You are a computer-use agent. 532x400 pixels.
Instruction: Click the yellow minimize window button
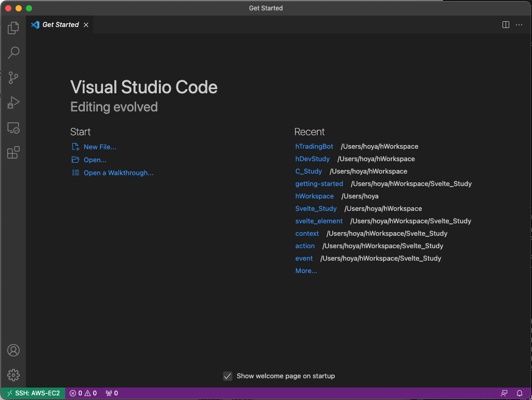click(x=19, y=8)
